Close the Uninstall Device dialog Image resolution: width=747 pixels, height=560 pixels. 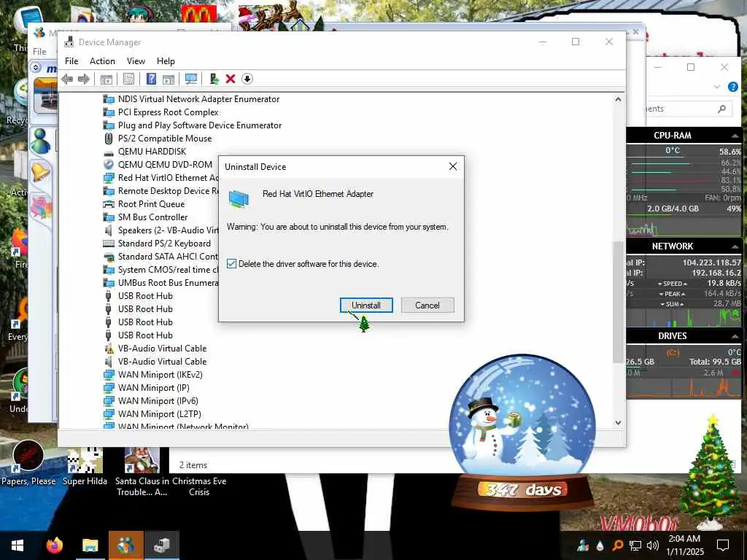click(x=452, y=166)
